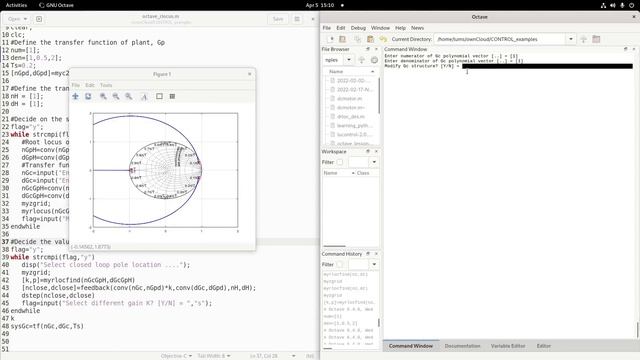Image resolution: width=640 pixels, height=360 pixels.
Task: Open line and column dropdown in status bar
Action: [273, 356]
